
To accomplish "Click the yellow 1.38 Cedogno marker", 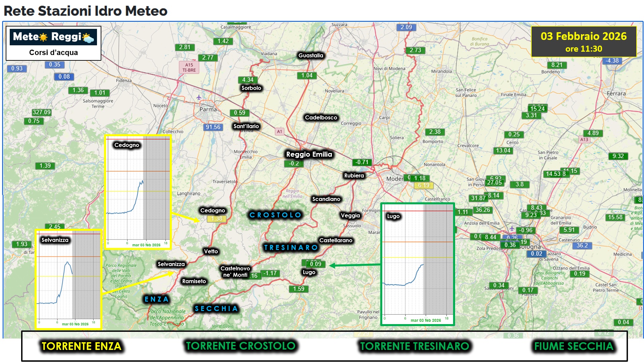I will (x=216, y=218).
